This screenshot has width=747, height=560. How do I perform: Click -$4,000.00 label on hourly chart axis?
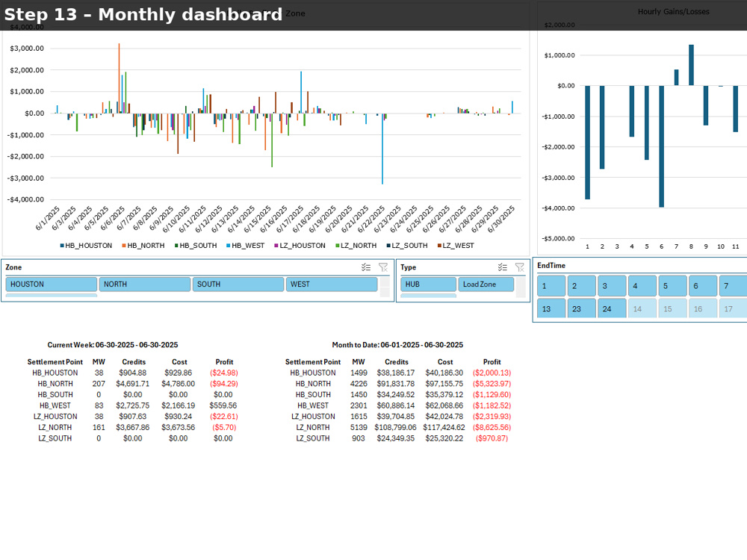pos(560,208)
